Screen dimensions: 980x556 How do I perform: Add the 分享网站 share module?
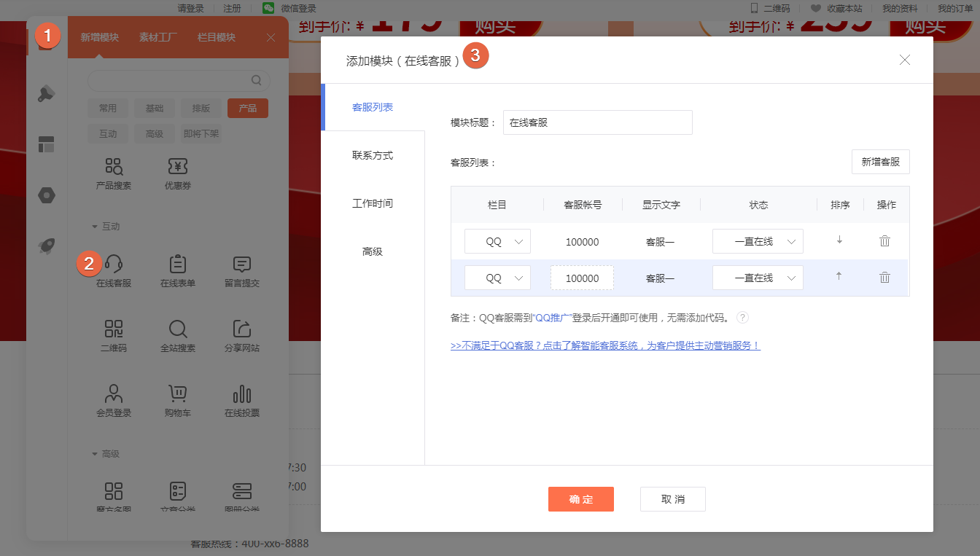[242, 336]
